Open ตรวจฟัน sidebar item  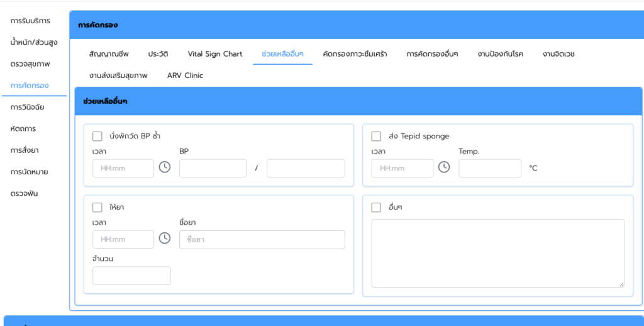(25, 193)
